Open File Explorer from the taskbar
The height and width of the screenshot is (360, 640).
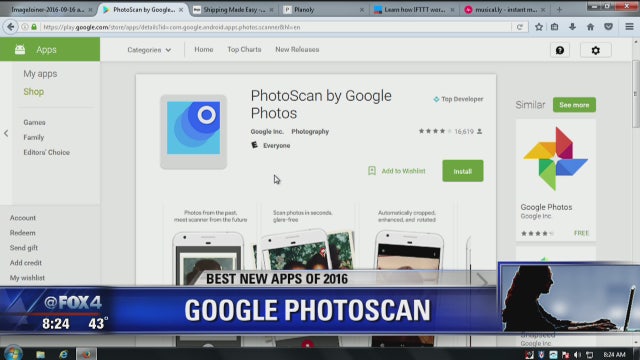point(40,354)
